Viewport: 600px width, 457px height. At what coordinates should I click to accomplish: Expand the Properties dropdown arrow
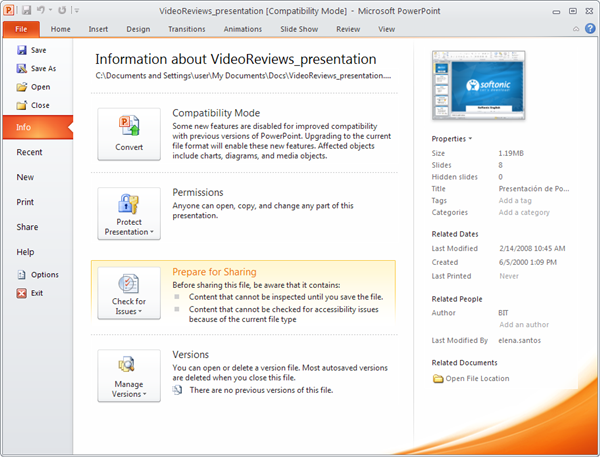click(470, 139)
